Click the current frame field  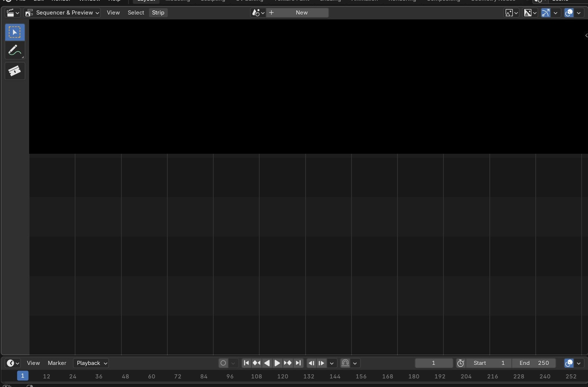pos(434,363)
